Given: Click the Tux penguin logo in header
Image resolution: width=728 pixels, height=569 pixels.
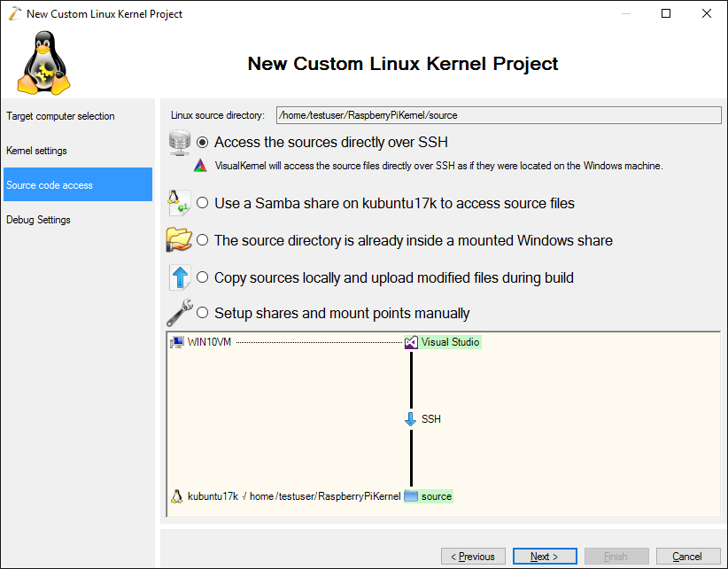Looking at the screenshot, I should (43, 63).
